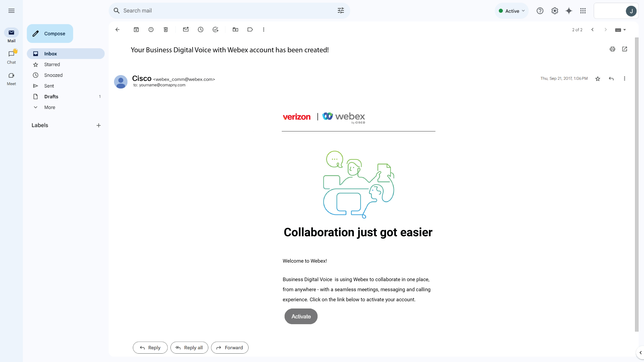644x362 pixels.
Task: Click the message date Thu, Sep 21, 2017
Action: pos(564,78)
